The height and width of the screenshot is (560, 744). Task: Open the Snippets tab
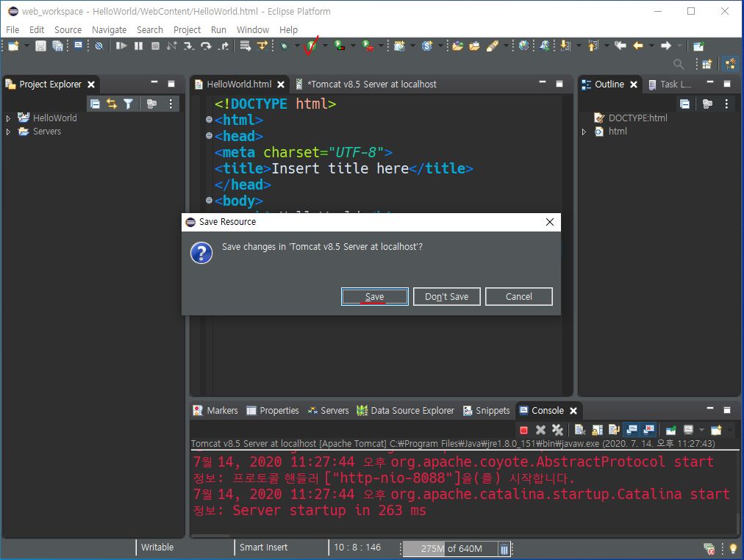click(x=487, y=411)
